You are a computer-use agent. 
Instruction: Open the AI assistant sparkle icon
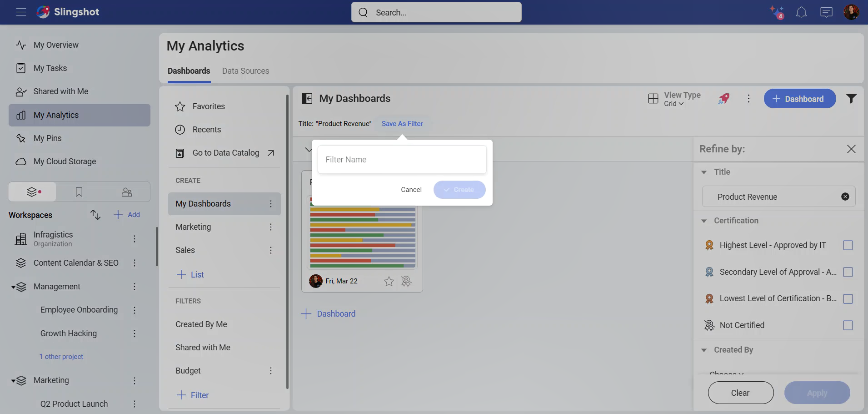pyautogui.click(x=777, y=12)
